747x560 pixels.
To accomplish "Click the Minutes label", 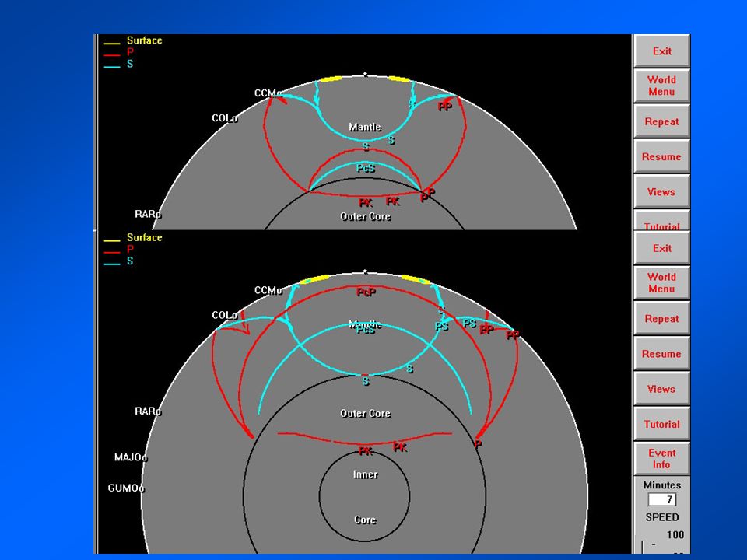I will [x=661, y=485].
